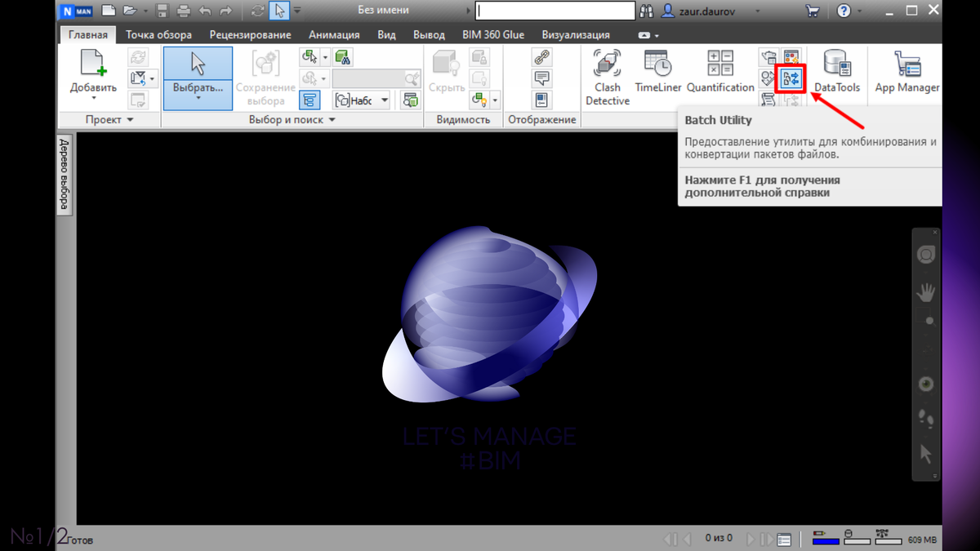Image resolution: width=980 pixels, height=551 pixels.
Task: Open the Sheet Browser icon in the status bar
Action: click(x=784, y=540)
